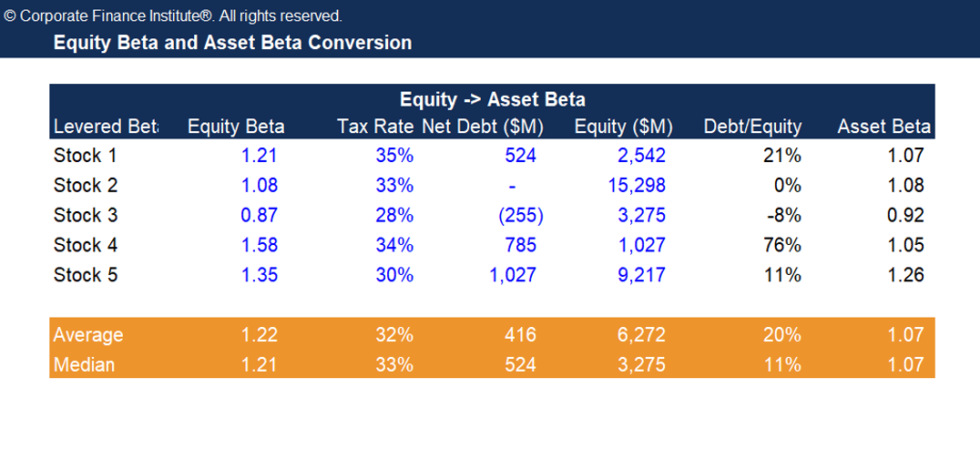Click the Stock 1 Equity Beta cell 1.21
The image size is (980, 459).
pyautogui.click(x=259, y=156)
